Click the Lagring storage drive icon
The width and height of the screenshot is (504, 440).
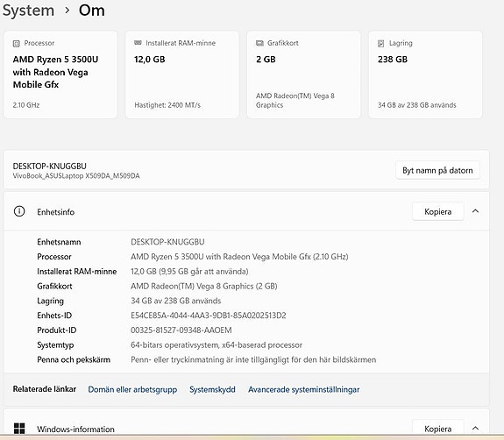tap(381, 44)
